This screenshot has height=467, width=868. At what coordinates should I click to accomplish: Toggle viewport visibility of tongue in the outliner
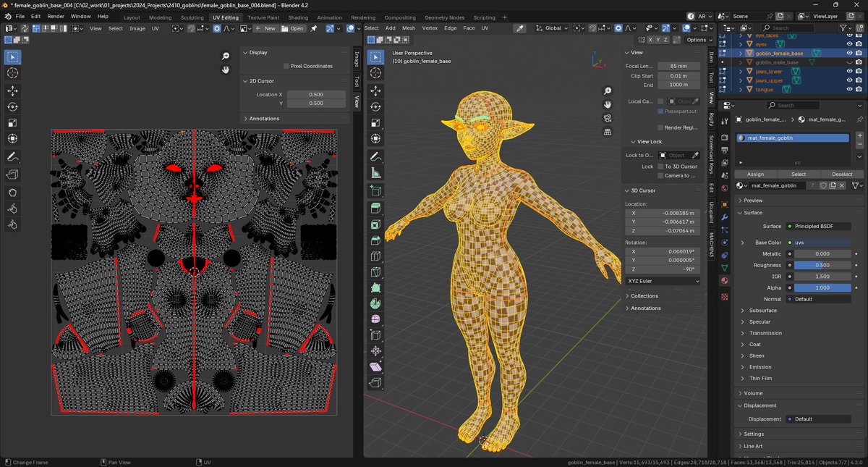pos(848,89)
